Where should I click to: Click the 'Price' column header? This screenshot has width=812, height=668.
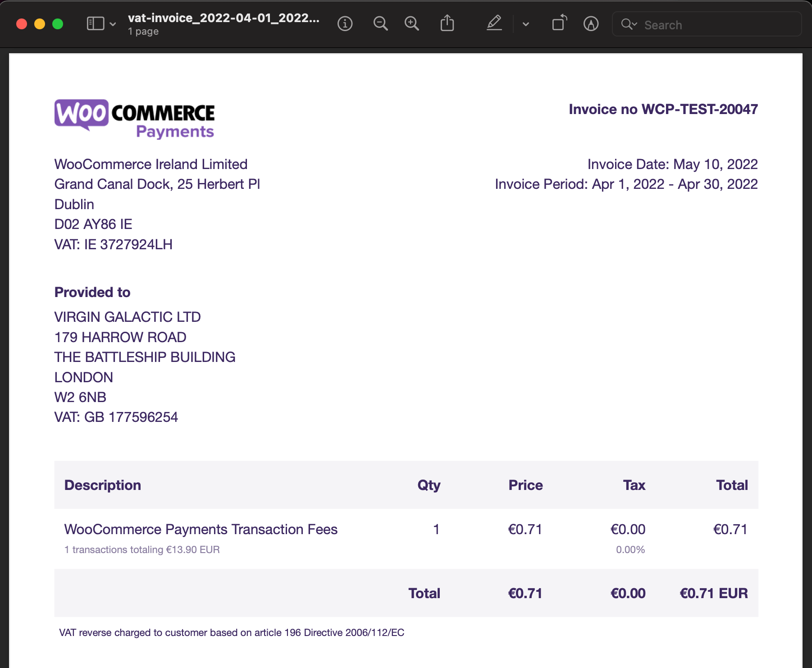(526, 485)
